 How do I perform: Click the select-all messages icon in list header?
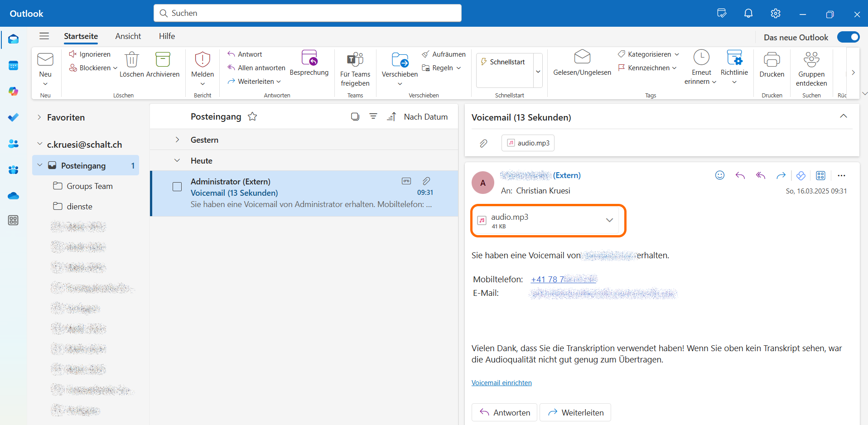(x=355, y=117)
